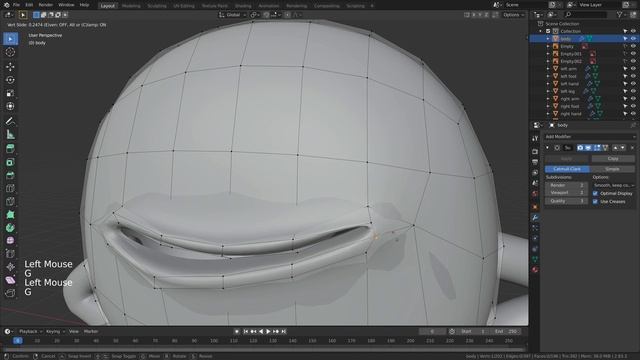Screen dimensions: 640x360
Task: Pick the Inset Faces tool
Action: [x=11, y=162]
